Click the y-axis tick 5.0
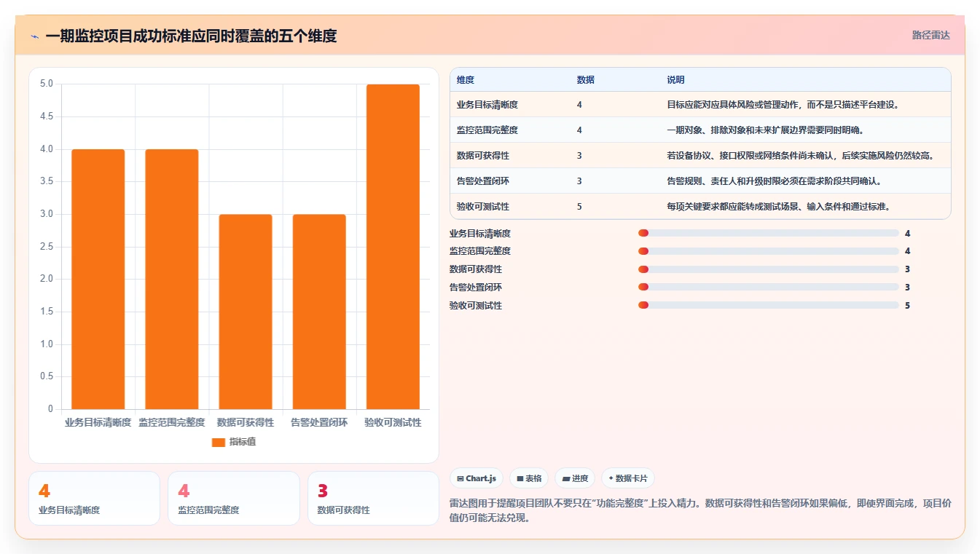Screen dimensions: 980x554 [x=47, y=84]
